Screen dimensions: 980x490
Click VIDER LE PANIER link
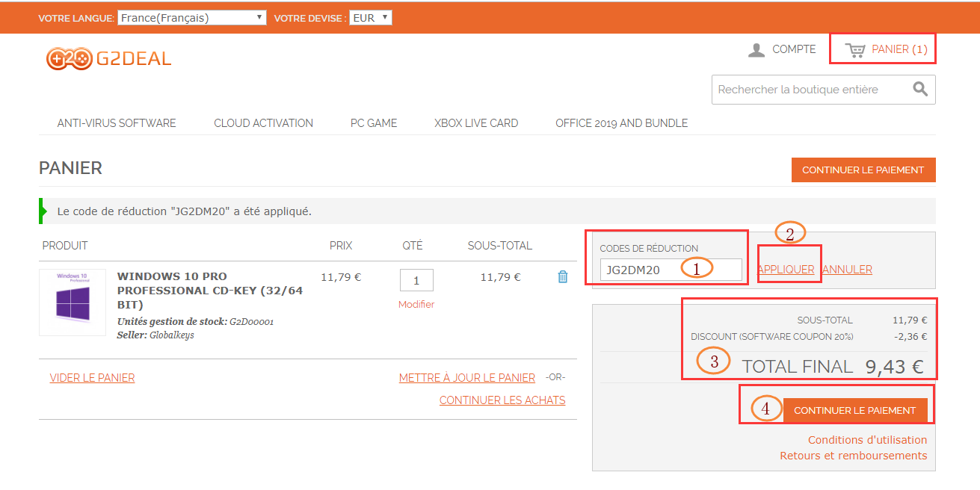[x=92, y=378]
